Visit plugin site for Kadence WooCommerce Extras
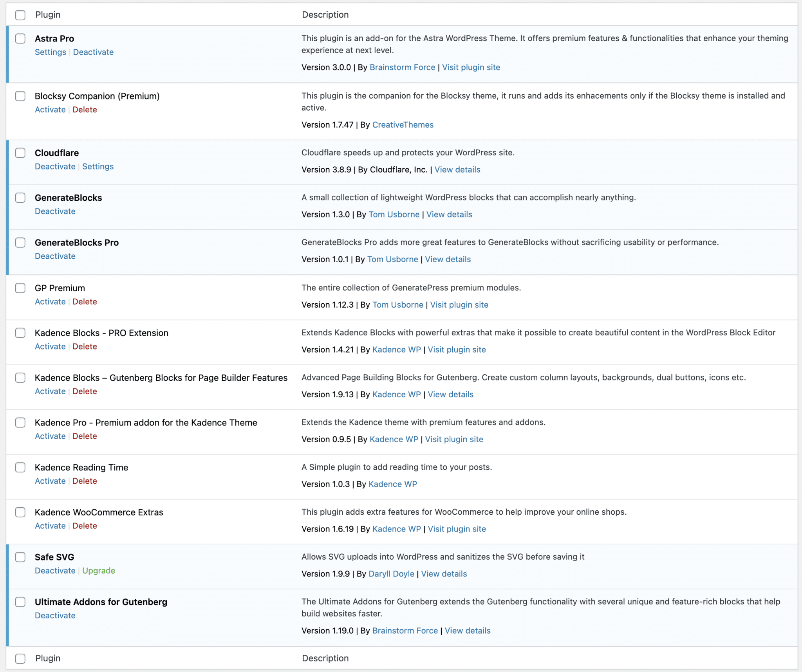 (457, 529)
